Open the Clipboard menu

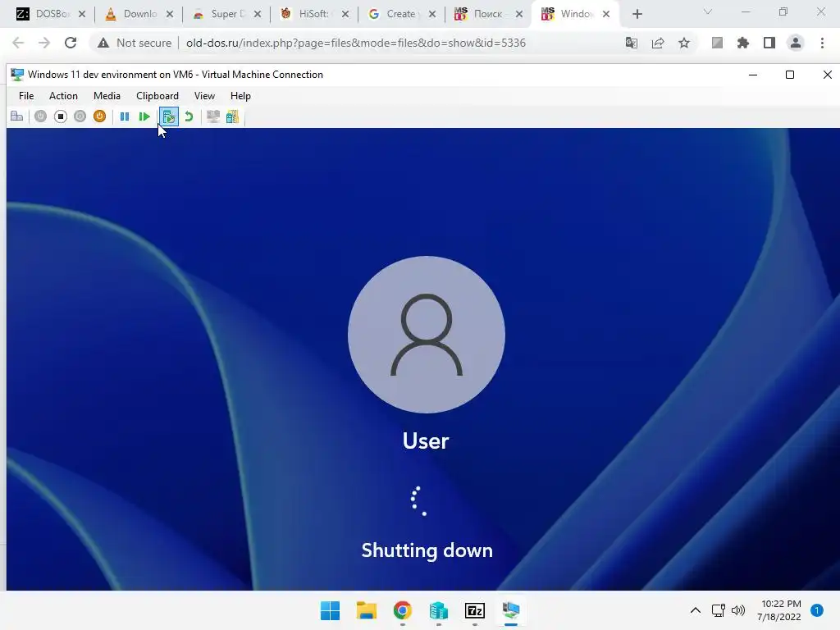(x=157, y=96)
